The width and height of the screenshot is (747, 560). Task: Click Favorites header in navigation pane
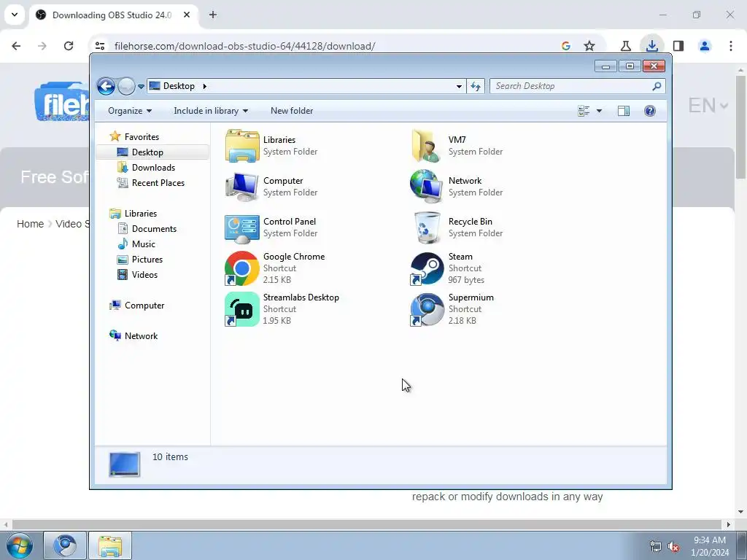(142, 137)
